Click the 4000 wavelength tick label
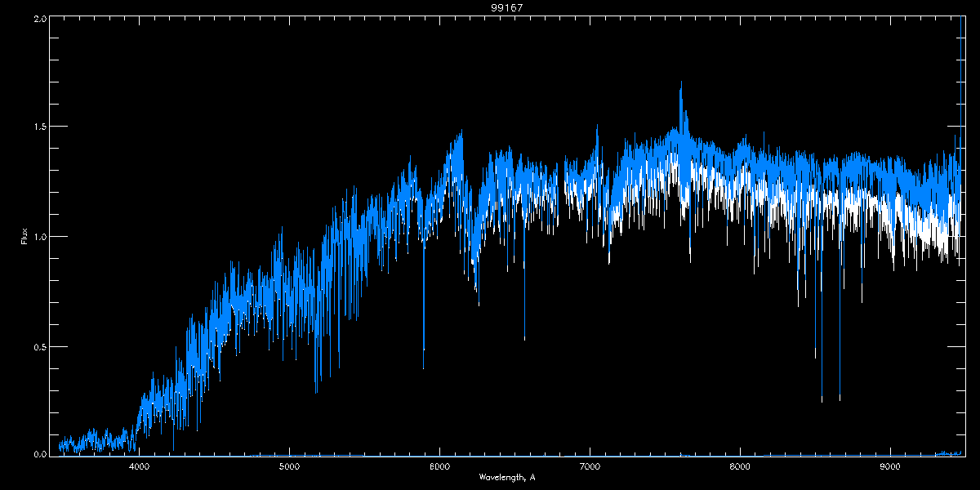Image resolution: width=980 pixels, height=490 pixels. 139,467
